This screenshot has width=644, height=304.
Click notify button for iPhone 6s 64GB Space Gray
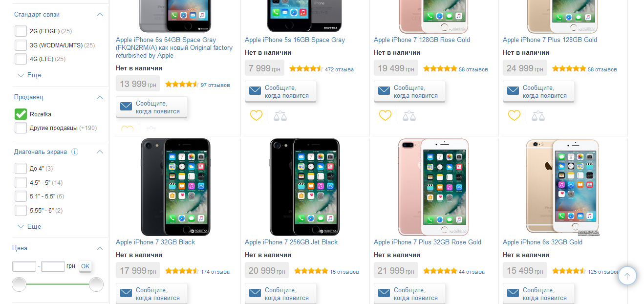[151, 107]
